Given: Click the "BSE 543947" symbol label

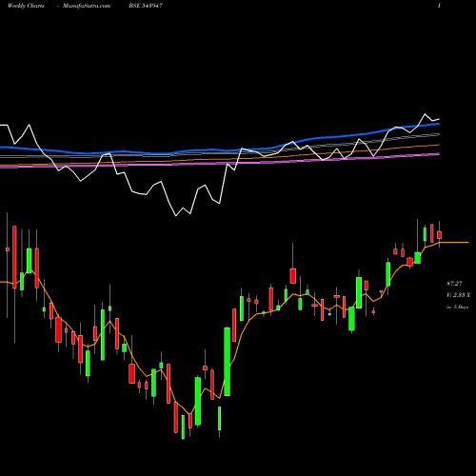Looking at the screenshot, I should [x=146, y=6].
